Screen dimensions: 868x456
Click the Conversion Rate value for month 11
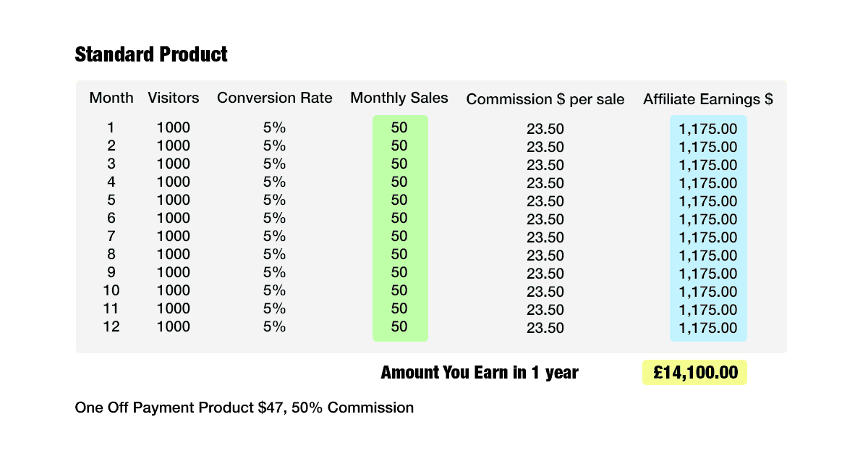[x=275, y=309]
